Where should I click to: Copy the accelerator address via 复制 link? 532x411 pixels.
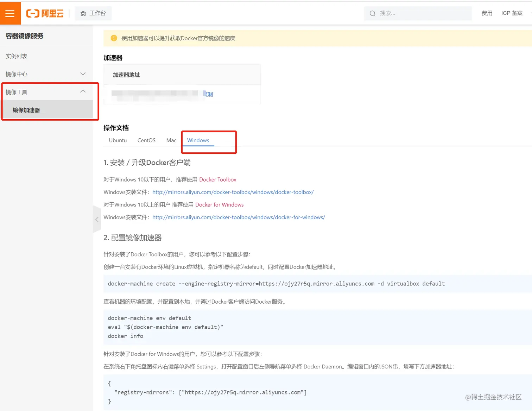[x=209, y=94]
